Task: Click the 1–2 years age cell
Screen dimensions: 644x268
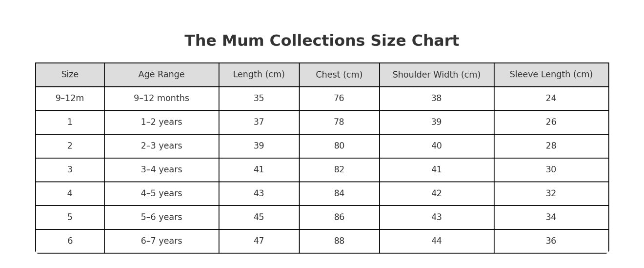Action: pyautogui.click(x=161, y=123)
